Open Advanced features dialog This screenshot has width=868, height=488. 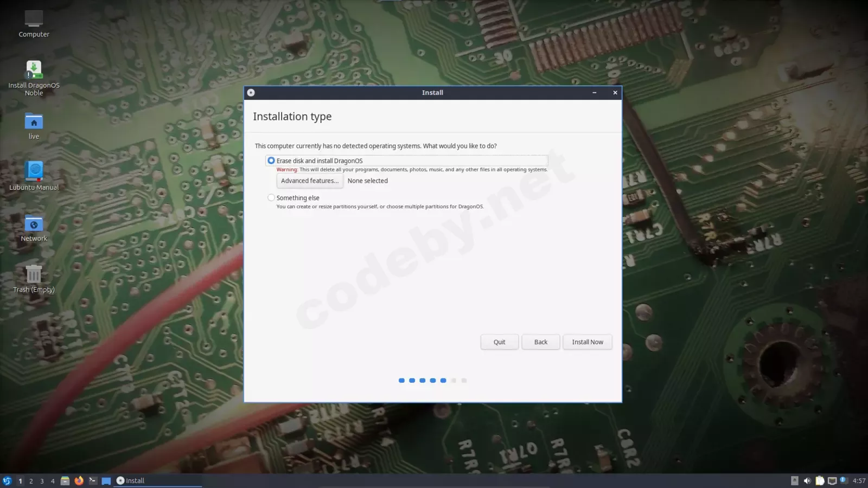(310, 181)
